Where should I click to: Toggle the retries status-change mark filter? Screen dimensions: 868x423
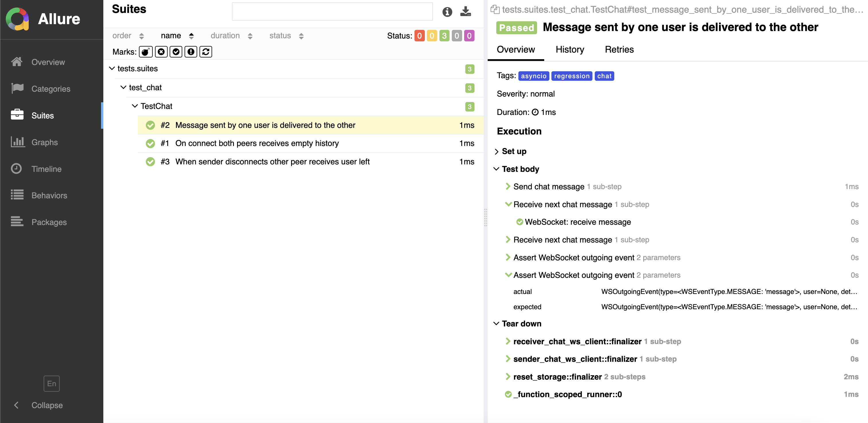coord(206,52)
